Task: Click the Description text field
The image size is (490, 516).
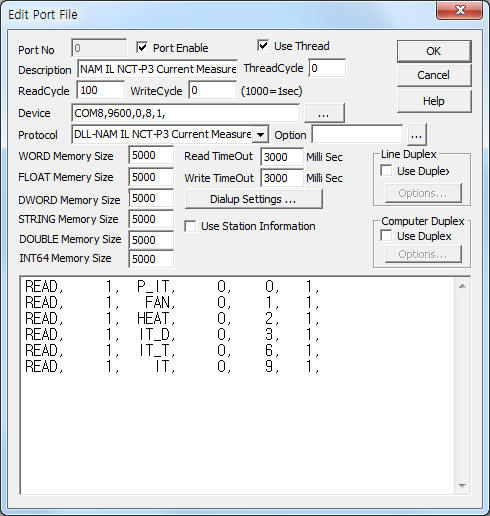Action: tap(157, 69)
